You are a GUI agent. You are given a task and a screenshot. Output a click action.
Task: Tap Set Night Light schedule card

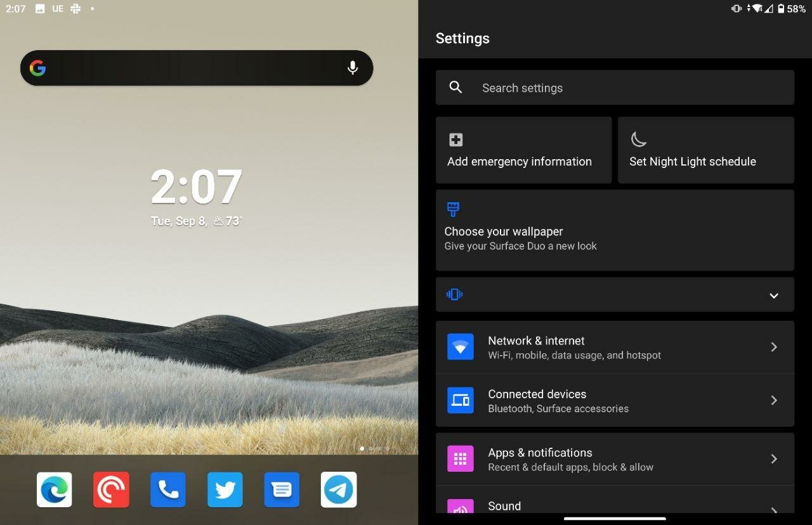coord(706,150)
